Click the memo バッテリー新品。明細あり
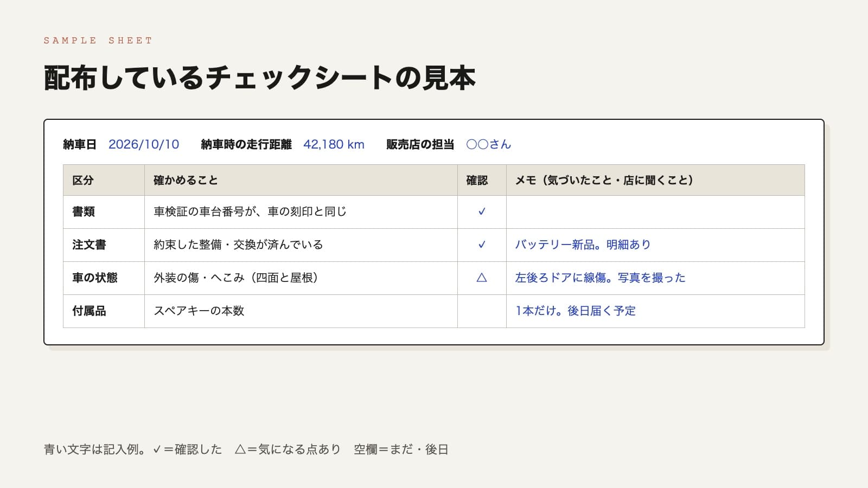 pyautogui.click(x=583, y=245)
